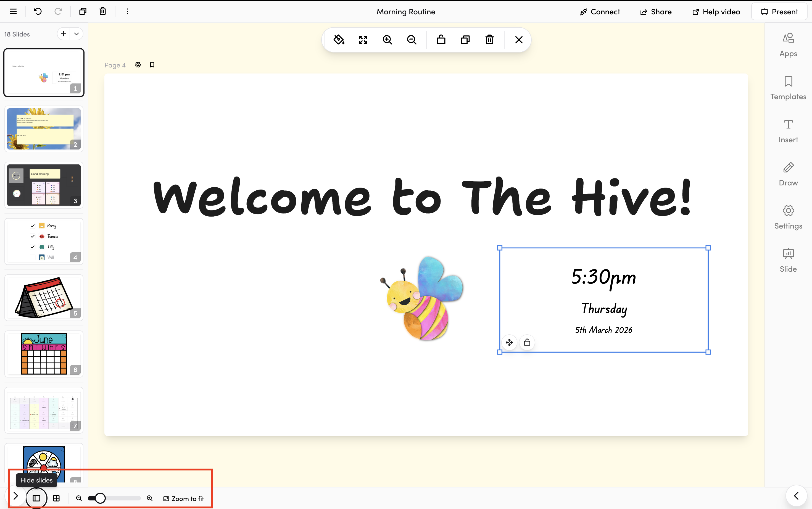Expand the add slide options chevron
The height and width of the screenshot is (509, 812).
pos(77,34)
